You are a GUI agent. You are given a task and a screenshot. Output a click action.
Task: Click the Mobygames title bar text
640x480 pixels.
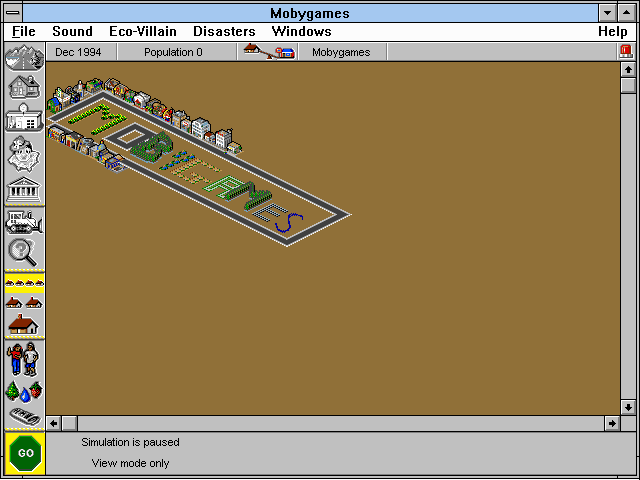coord(310,13)
